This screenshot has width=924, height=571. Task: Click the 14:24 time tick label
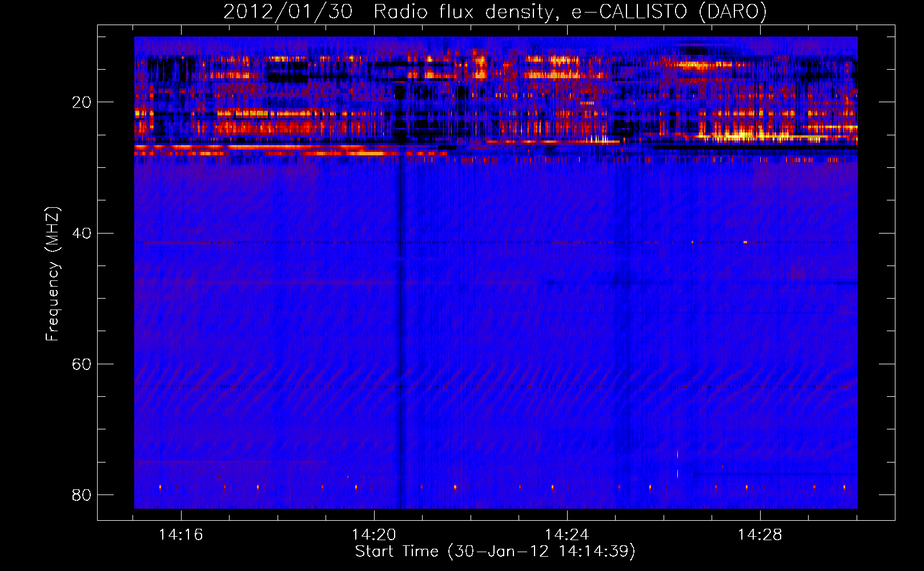(567, 535)
